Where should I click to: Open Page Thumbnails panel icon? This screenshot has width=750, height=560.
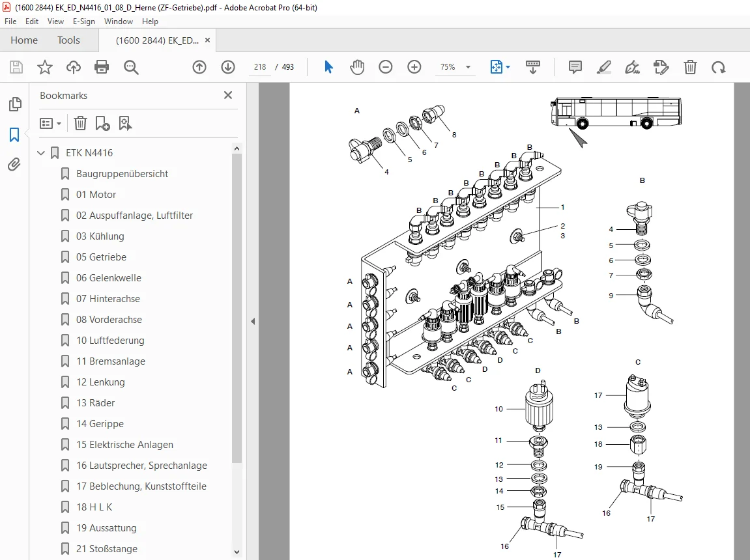click(15, 104)
